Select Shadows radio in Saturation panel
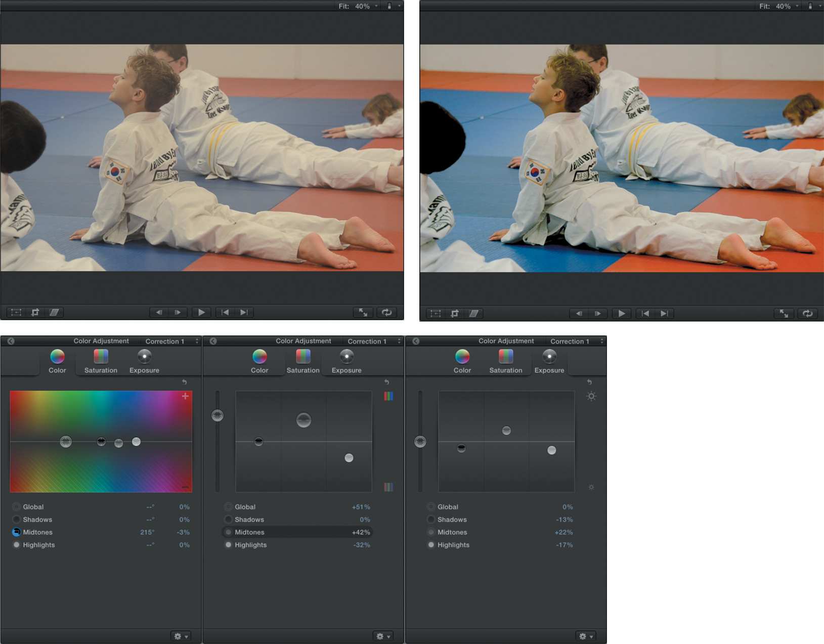 (229, 519)
